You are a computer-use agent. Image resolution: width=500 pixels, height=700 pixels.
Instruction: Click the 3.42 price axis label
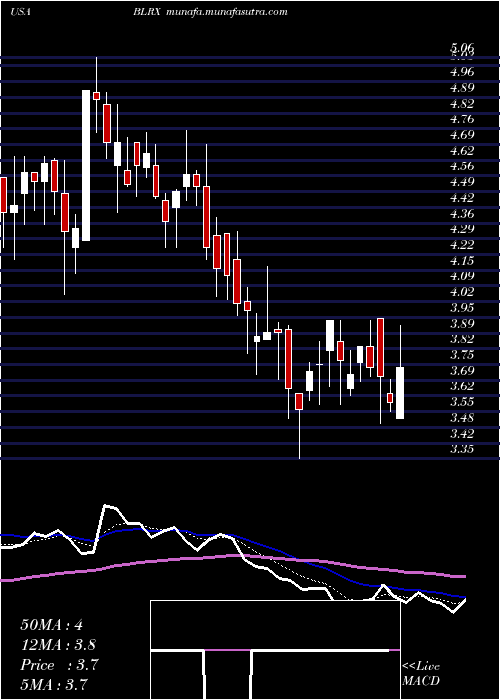(x=462, y=433)
